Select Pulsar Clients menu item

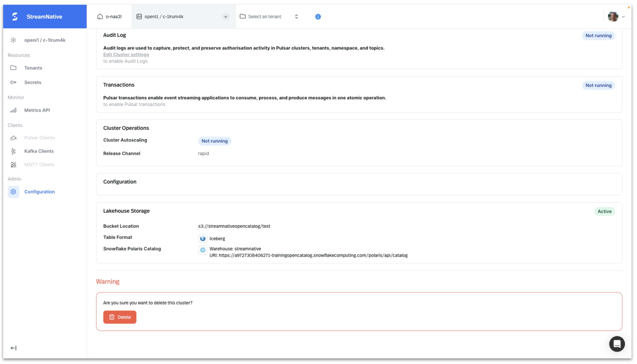39,138
